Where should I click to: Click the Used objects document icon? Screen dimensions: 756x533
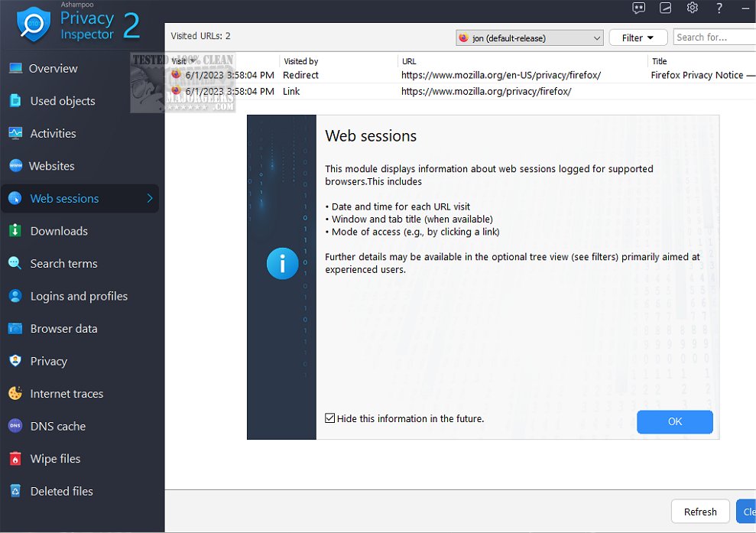pyautogui.click(x=15, y=100)
